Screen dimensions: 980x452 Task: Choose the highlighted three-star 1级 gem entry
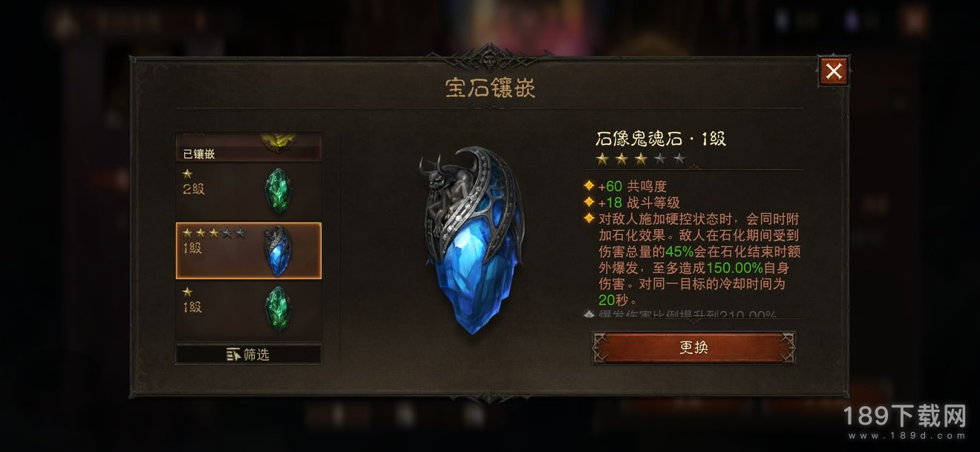pyautogui.click(x=249, y=251)
